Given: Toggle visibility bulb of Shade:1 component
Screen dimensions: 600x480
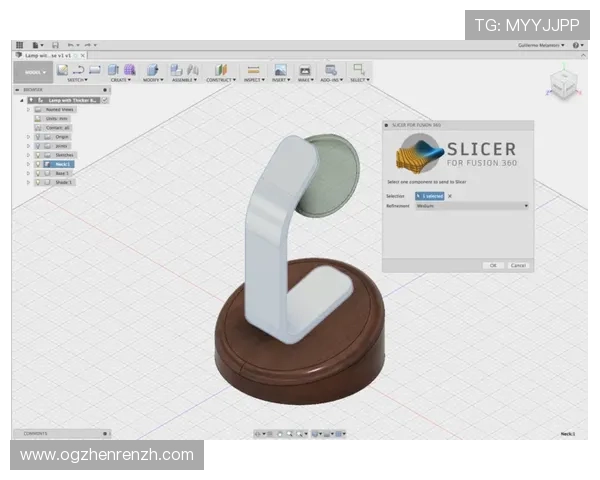Looking at the screenshot, I should [x=38, y=182].
